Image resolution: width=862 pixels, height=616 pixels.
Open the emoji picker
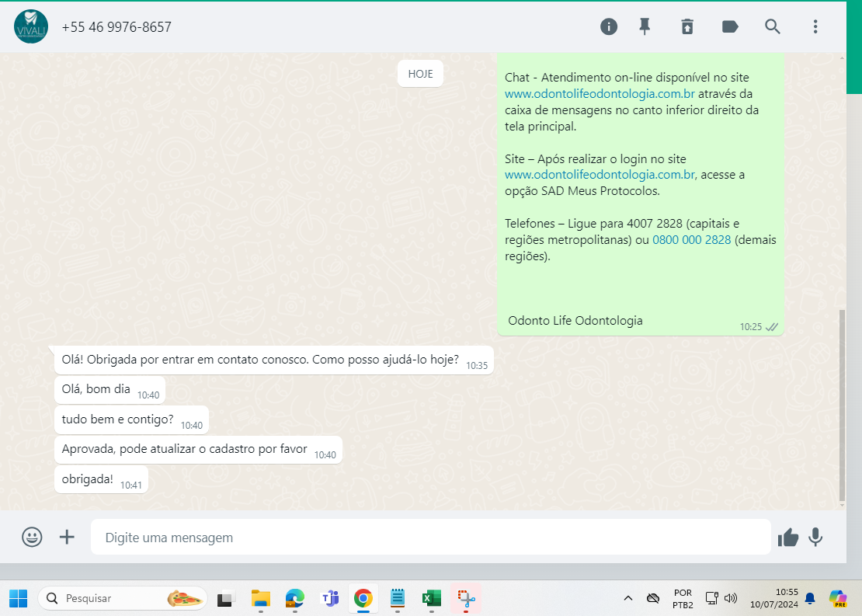pos(32,537)
